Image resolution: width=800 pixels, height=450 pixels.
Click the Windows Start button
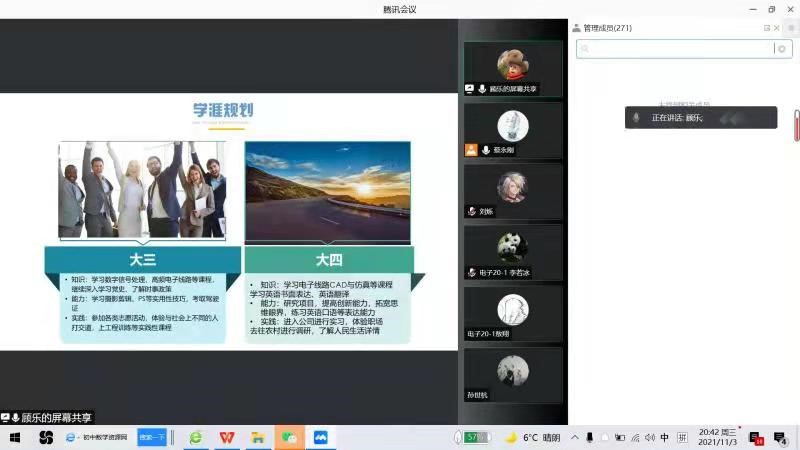click(15, 437)
